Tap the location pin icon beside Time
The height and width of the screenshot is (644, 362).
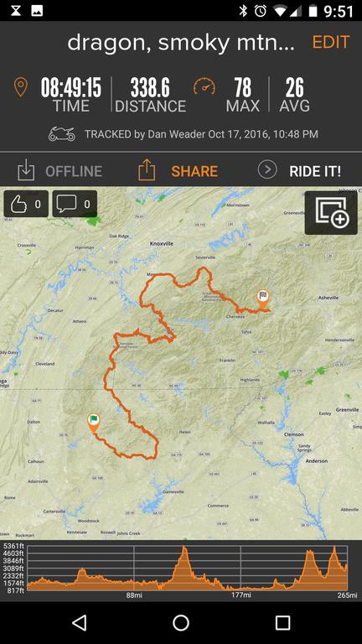(20, 87)
